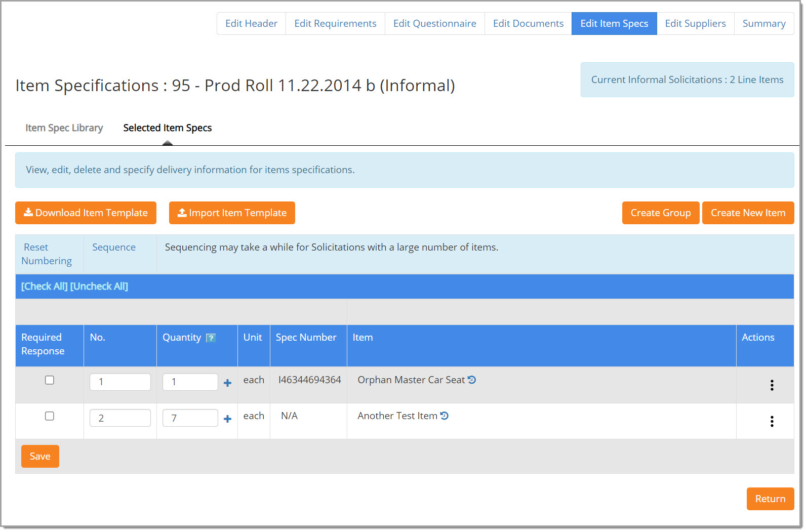Screen dimensions: 806x532
Task: Click the No. field for row 2
Action: click(120, 418)
